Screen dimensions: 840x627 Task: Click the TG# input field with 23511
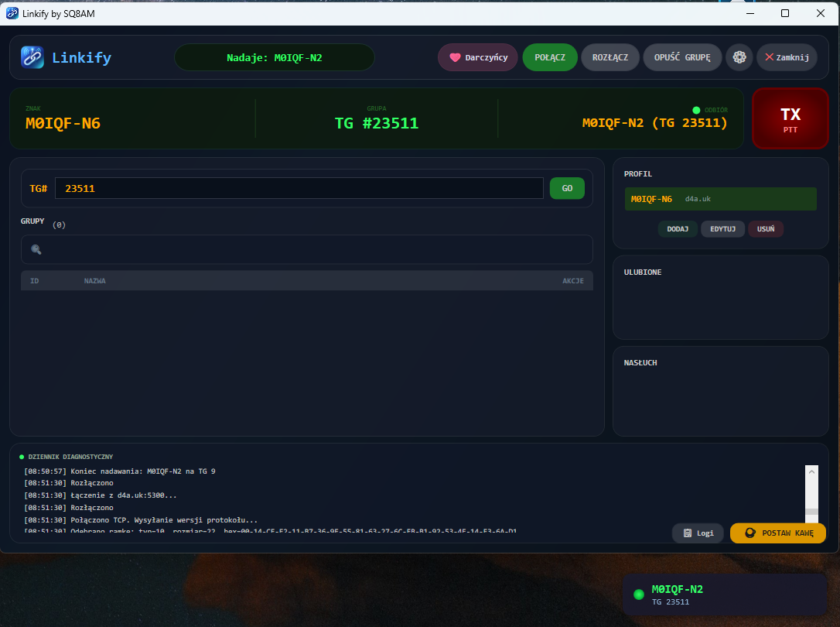pyautogui.click(x=299, y=188)
